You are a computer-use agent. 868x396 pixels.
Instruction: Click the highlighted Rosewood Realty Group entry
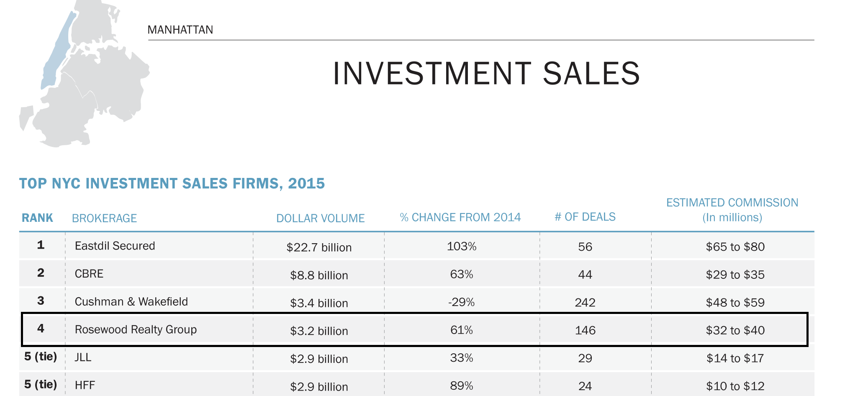click(136, 329)
